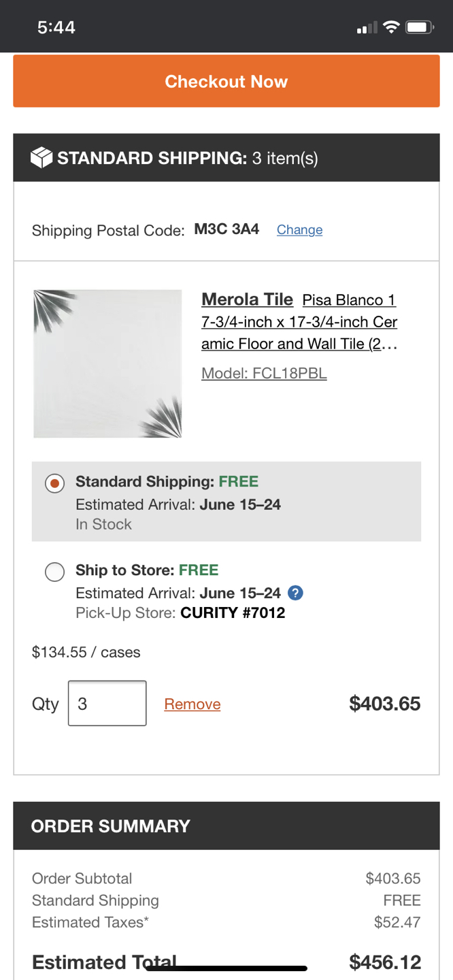Tap the home indicator bar
The height and width of the screenshot is (980, 453).
click(x=226, y=968)
